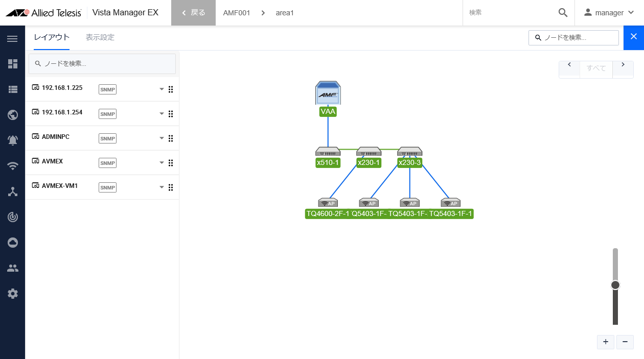Click the drag handle for ADMINPC
Screen dimensions: 644x359
pos(171,138)
